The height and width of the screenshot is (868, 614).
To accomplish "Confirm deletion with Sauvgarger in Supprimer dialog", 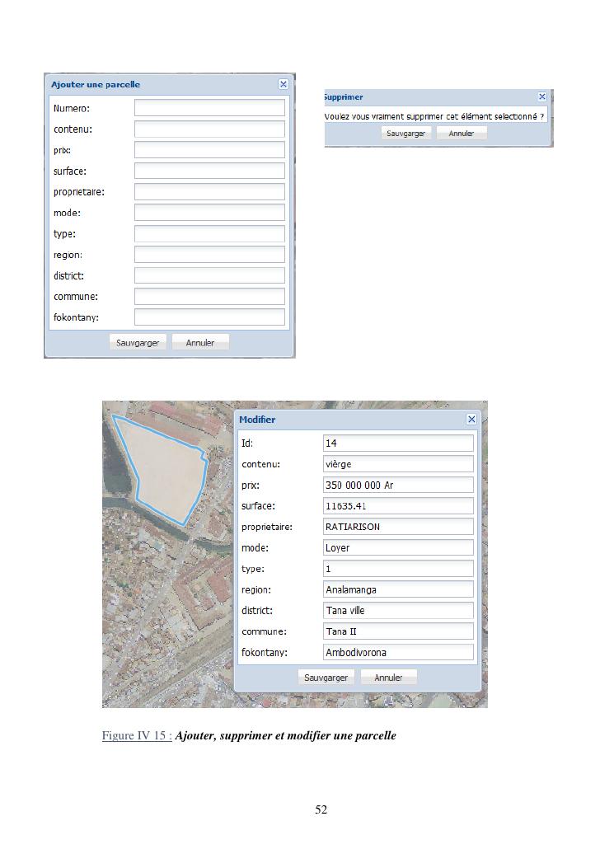I will pos(405,133).
